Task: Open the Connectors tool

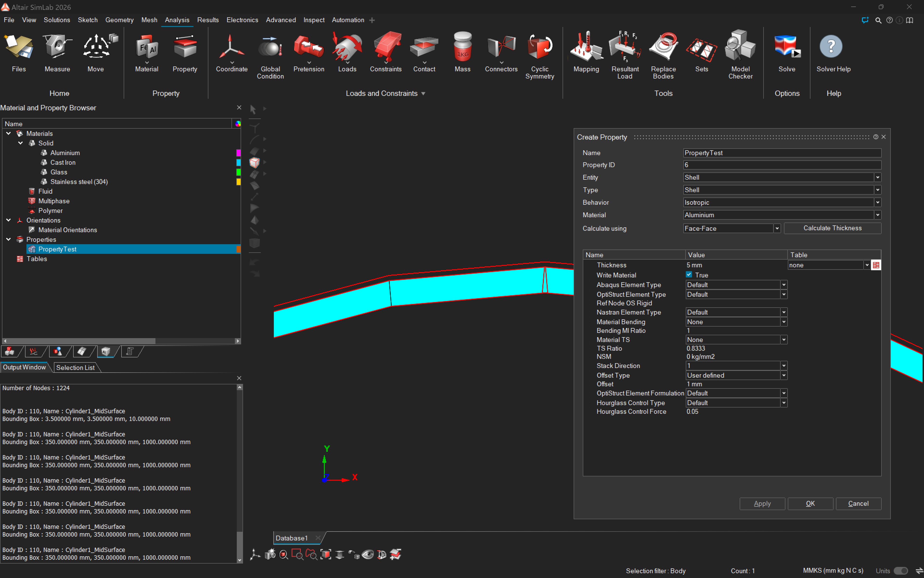Action: click(x=501, y=52)
